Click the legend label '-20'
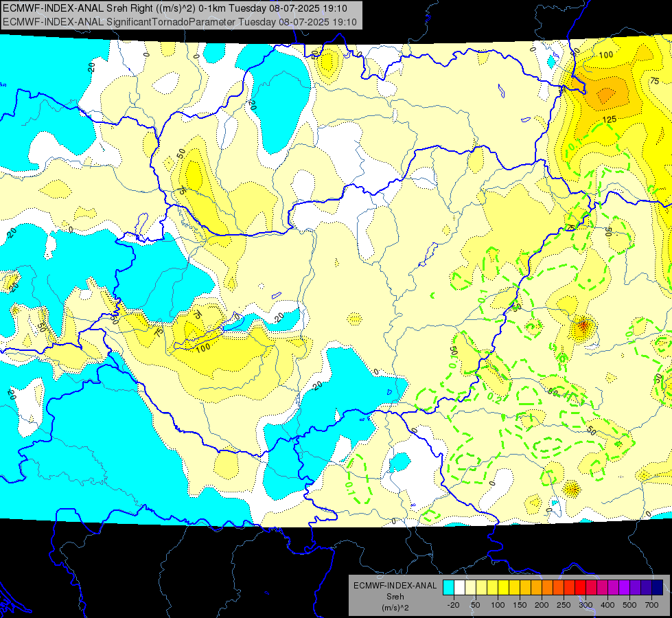Viewport: 672px width, 618px height. tap(453, 605)
